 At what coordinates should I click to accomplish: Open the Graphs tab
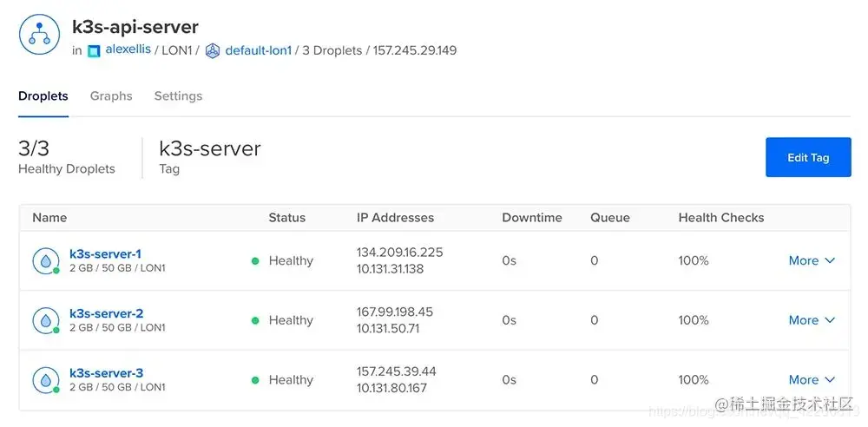(111, 95)
